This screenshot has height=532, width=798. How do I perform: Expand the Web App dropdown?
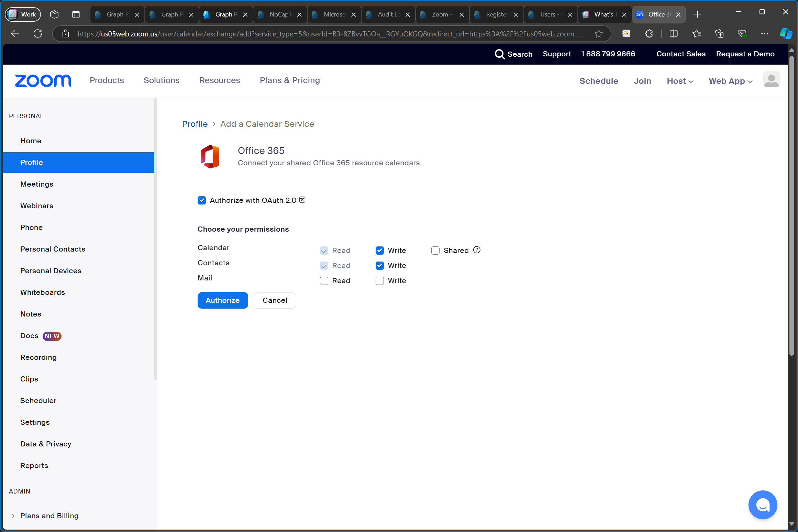click(x=731, y=81)
